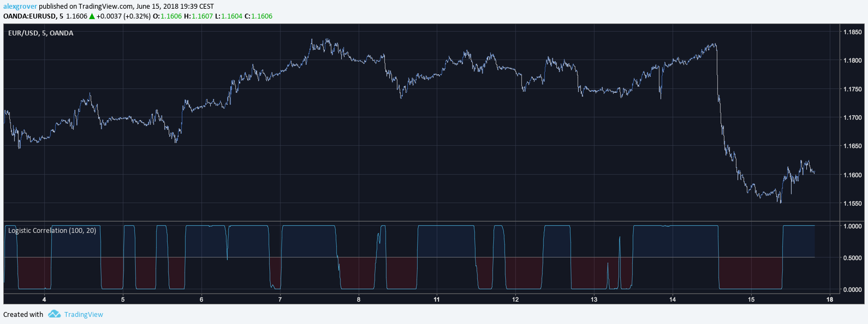Open the alexgrover author link

pyautogui.click(x=20, y=7)
